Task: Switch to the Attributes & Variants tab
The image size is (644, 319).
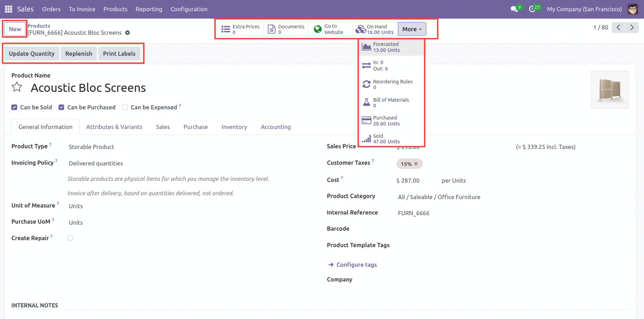Action: click(x=114, y=127)
